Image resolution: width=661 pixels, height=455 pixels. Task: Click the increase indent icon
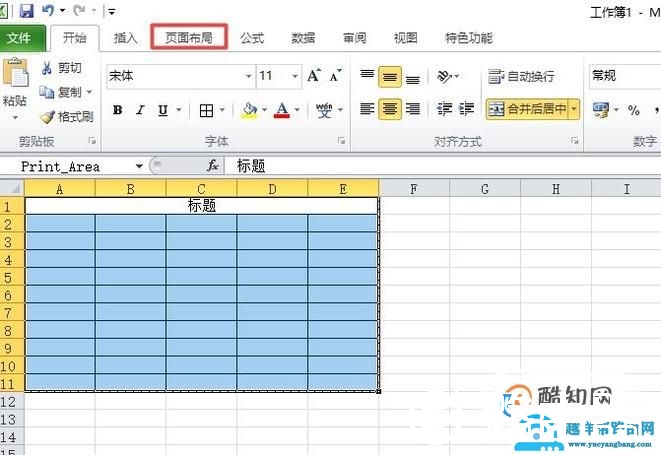pos(466,109)
